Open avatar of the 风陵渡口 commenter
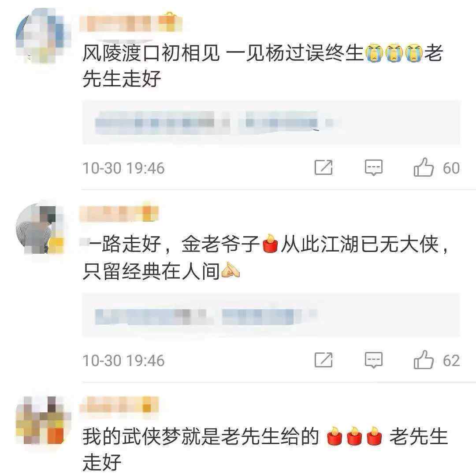The height and width of the screenshot is (474, 476). 43,36
